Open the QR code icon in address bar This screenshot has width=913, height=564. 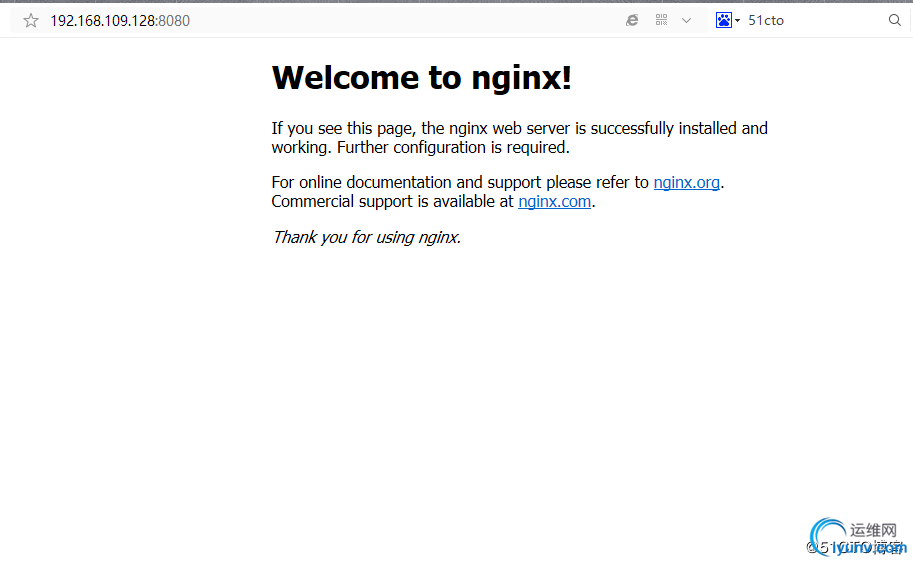point(661,20)
